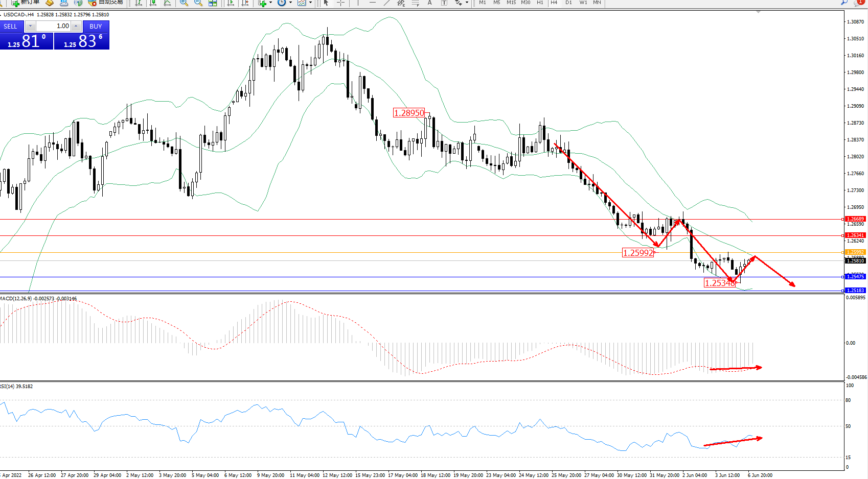Click the zoom out magnifier icon
This screenshot has height=479, width=868.
(x=198, y=3)
